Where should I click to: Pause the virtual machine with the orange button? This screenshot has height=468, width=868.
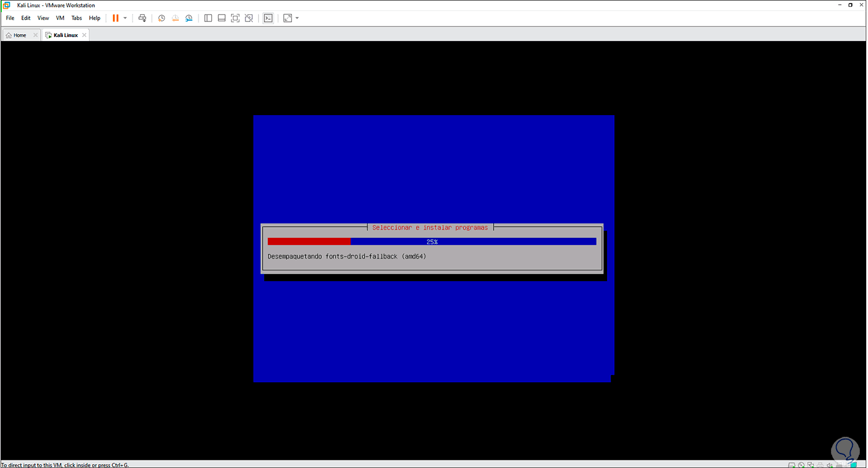click(x=116, y=18)
